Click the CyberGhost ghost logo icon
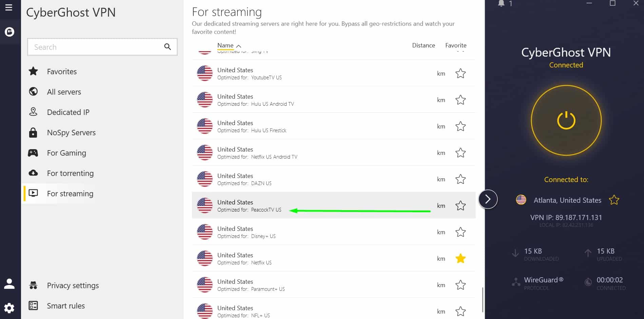Viewport: 644px width, 319px height. point(9,32)
